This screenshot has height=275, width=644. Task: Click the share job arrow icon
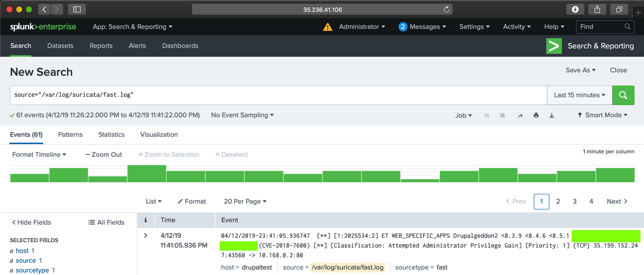(x=520, y=115)
